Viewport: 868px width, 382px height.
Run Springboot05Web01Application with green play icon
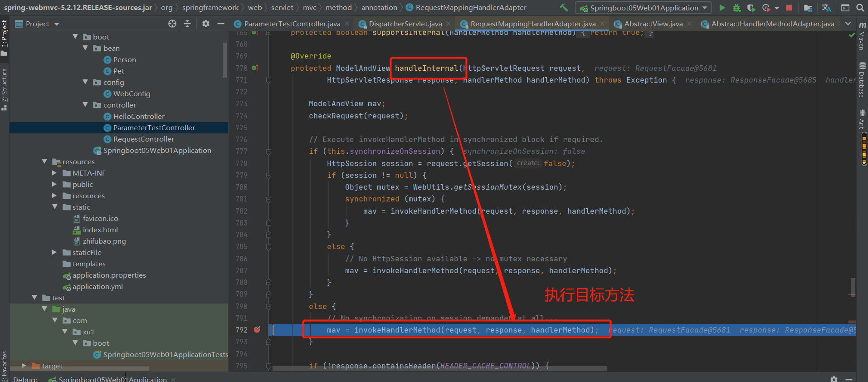click(722, 8)
